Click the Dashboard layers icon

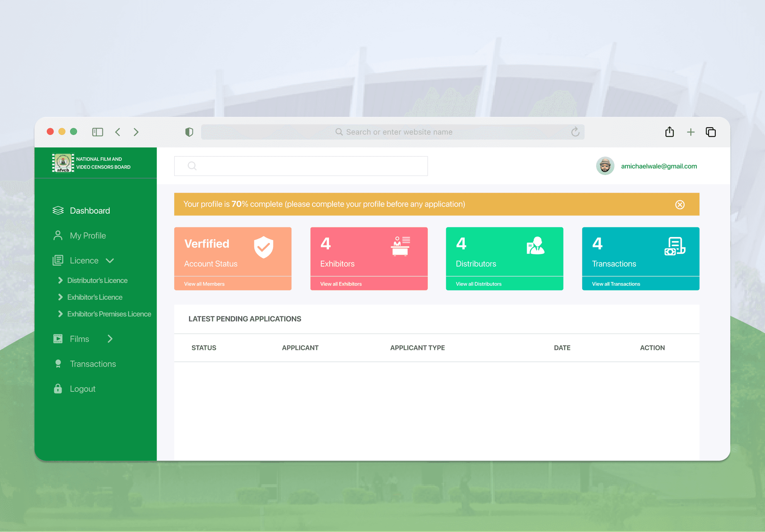pyautogui.click(x=58, y=211)
